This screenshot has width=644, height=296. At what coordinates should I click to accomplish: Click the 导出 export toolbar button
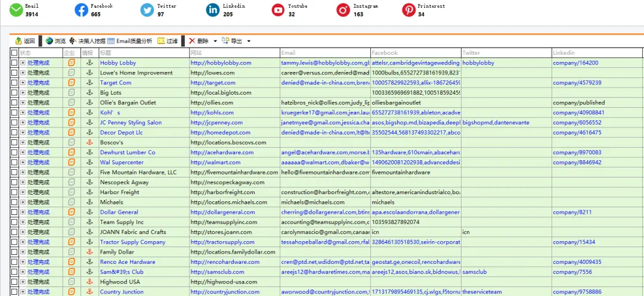[x=232, y=41]
